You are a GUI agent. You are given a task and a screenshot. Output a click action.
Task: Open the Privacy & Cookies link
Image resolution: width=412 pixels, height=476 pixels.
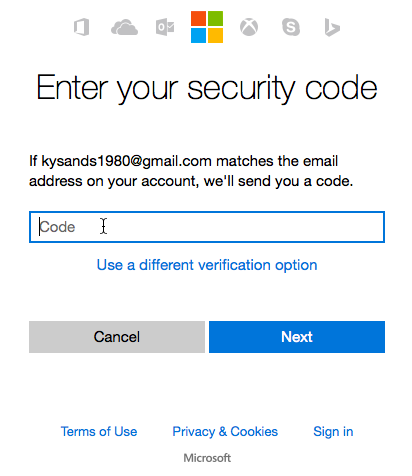tap(225, 431)
